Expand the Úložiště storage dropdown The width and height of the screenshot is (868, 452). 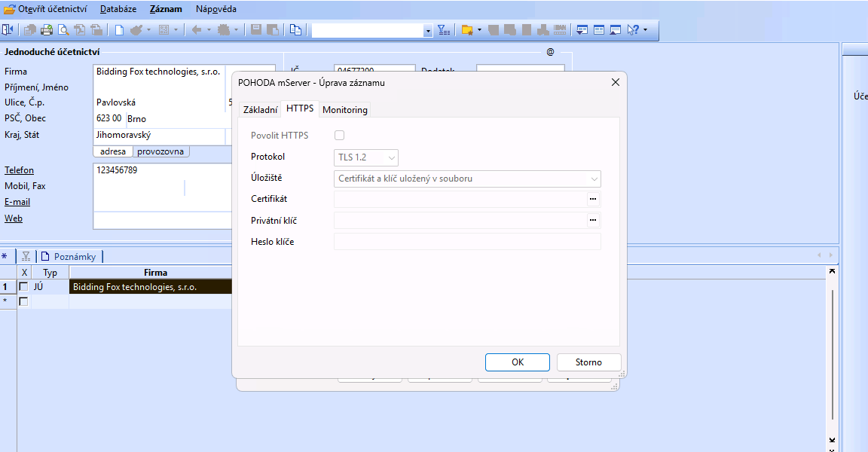tap(467, 179)
